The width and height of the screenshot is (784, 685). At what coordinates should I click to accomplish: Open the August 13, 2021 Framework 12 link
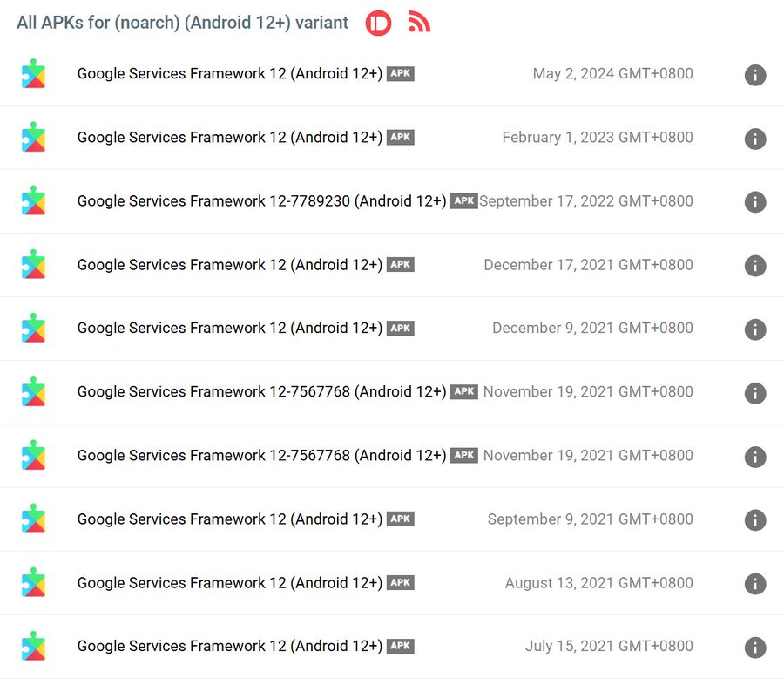(x=229, y=583)
